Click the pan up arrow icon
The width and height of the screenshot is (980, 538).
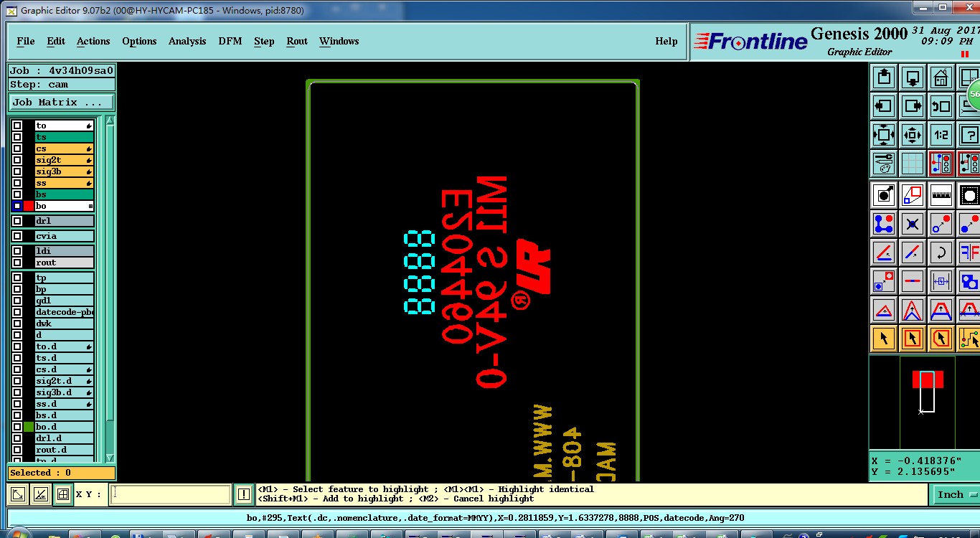pyautogui.click(x=883, y=77)
